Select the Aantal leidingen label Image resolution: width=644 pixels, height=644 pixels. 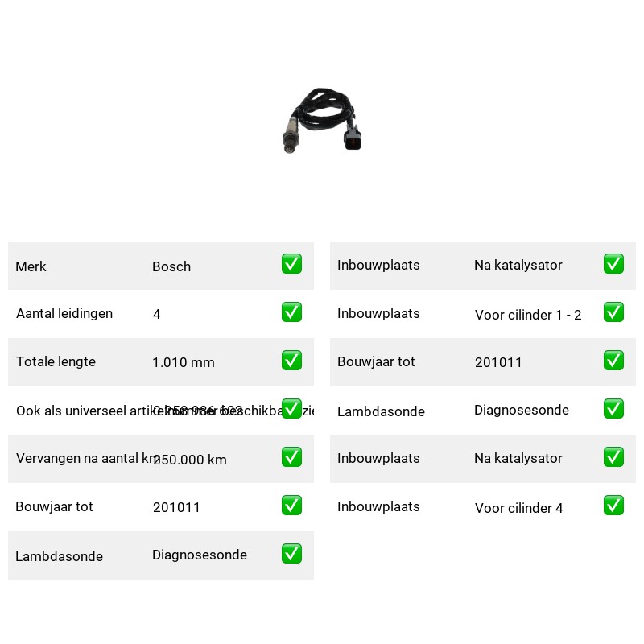click(x=64, y=313)
